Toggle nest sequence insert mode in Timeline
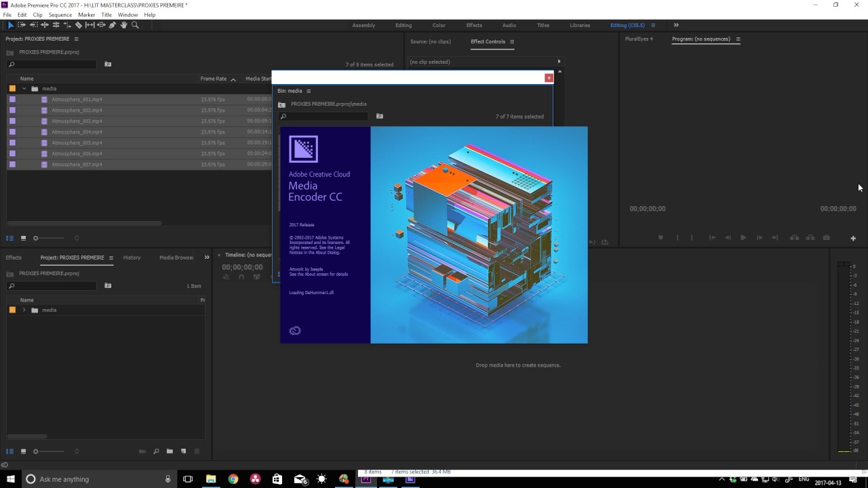The image size is (868, 488). pos(227,277)
